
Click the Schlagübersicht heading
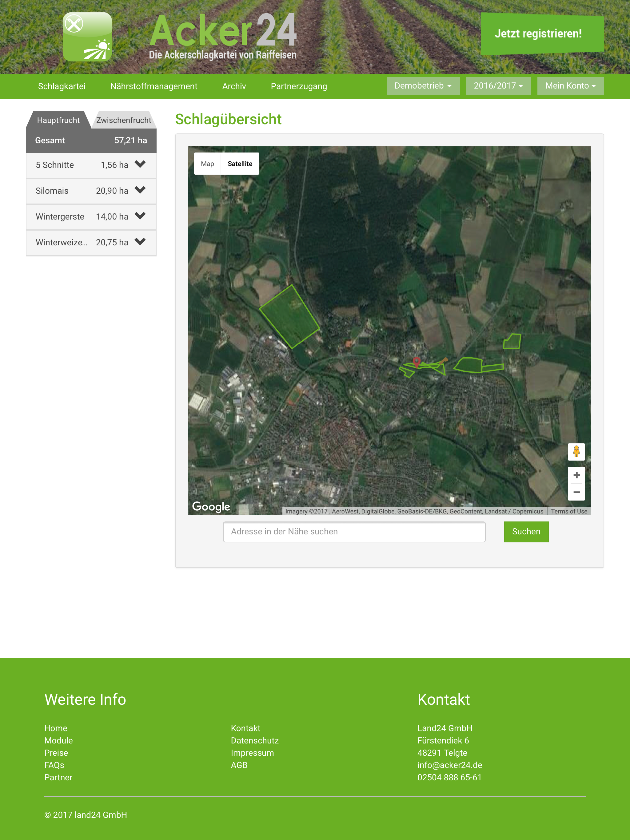(228, 119)
